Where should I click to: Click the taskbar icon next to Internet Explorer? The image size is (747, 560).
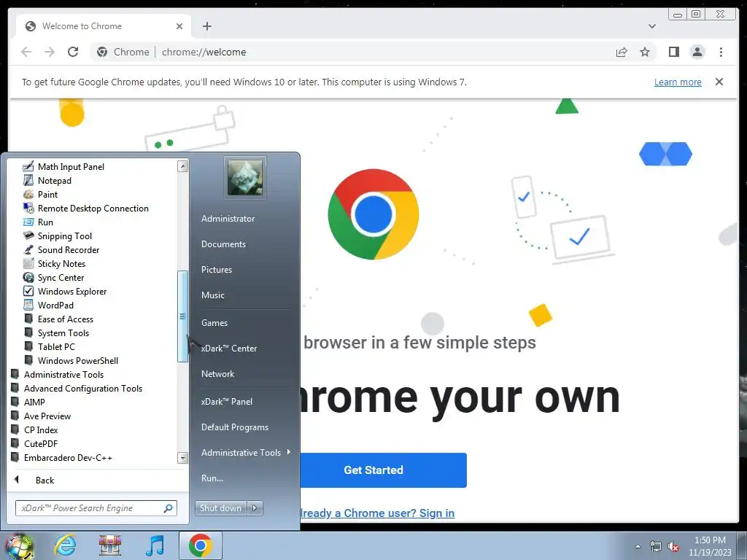tap(110, 545)
